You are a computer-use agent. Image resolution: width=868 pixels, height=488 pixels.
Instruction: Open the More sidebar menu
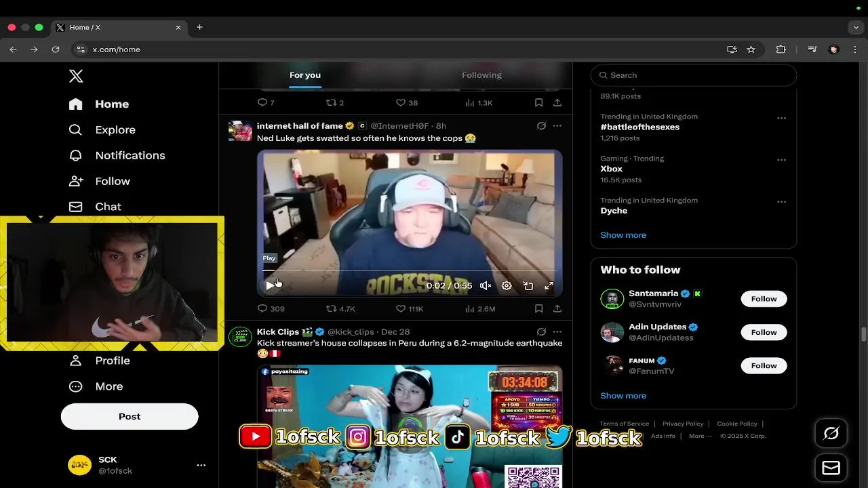point(96,386)
